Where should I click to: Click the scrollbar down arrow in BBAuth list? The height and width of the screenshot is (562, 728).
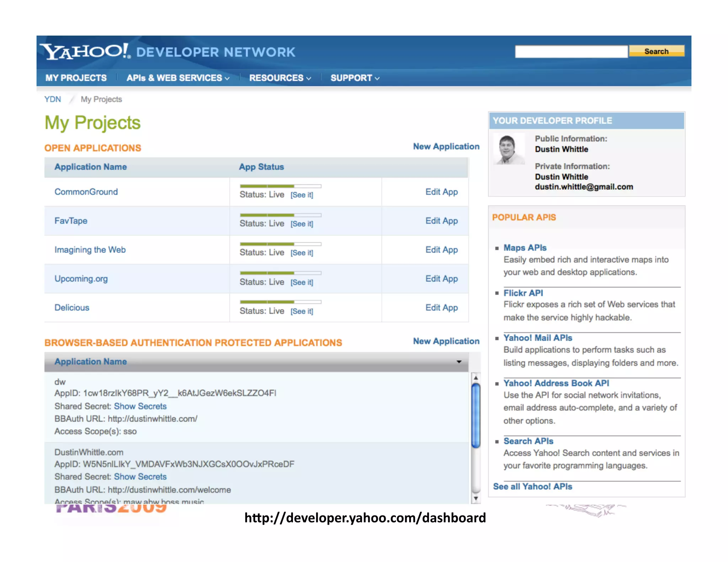pyautogui.click(x=476, y=499)
